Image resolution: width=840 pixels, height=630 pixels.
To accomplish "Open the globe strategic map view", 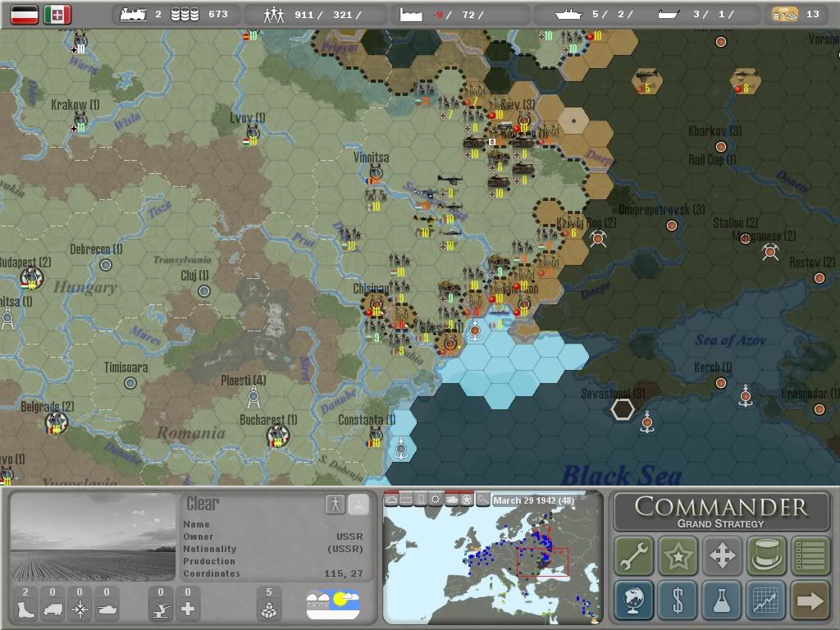I will [634, 600].
